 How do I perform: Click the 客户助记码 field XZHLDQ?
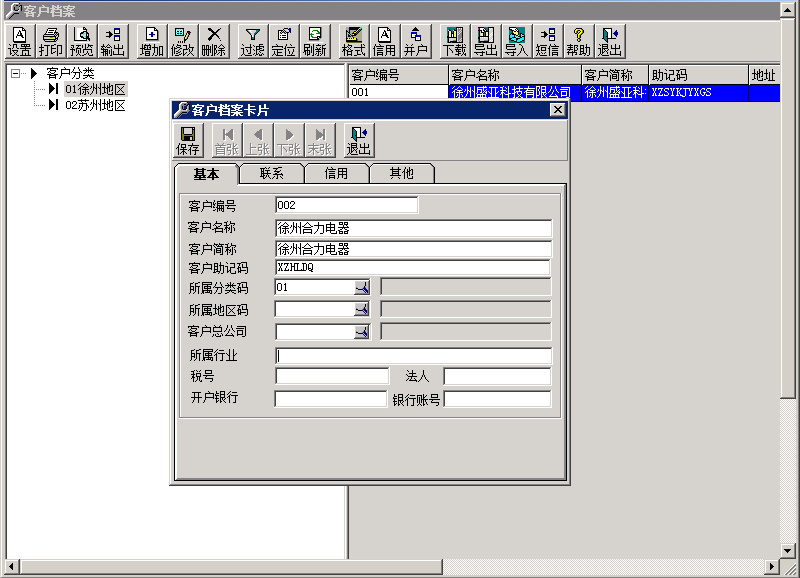(x=413, y=267)
